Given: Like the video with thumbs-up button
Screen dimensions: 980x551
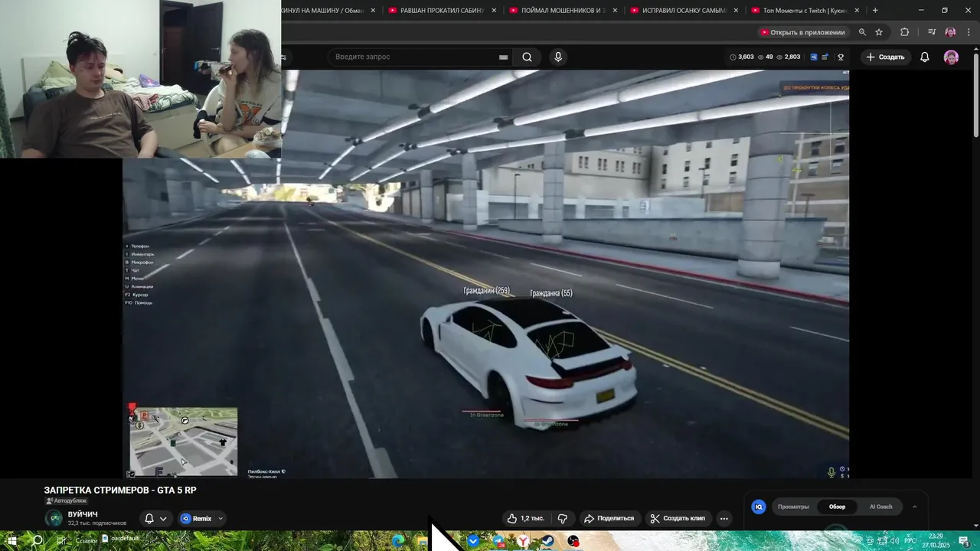Looking at the screenshot, I should coord(526,518).
